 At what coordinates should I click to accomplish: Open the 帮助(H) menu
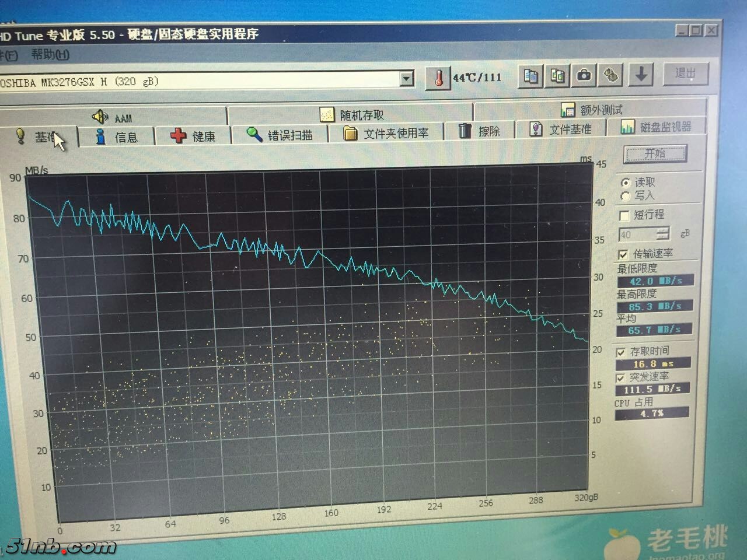click(x=50, y=55)
